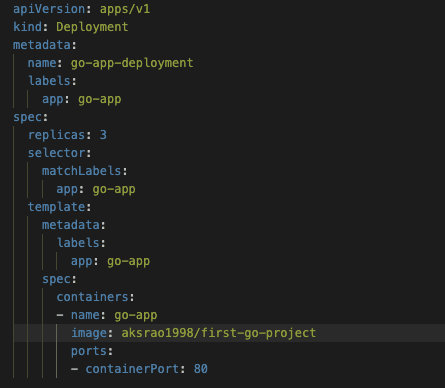Click the 'kind' key
The width and height of the screenshot is (445, 388).
tap(27, 27)
